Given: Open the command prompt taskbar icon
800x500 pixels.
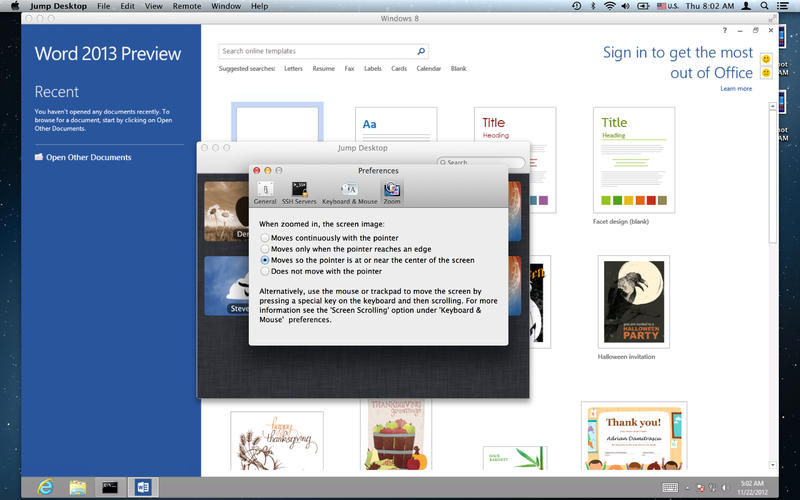Looking at the screenshot, I should click(x=110, y=487).
